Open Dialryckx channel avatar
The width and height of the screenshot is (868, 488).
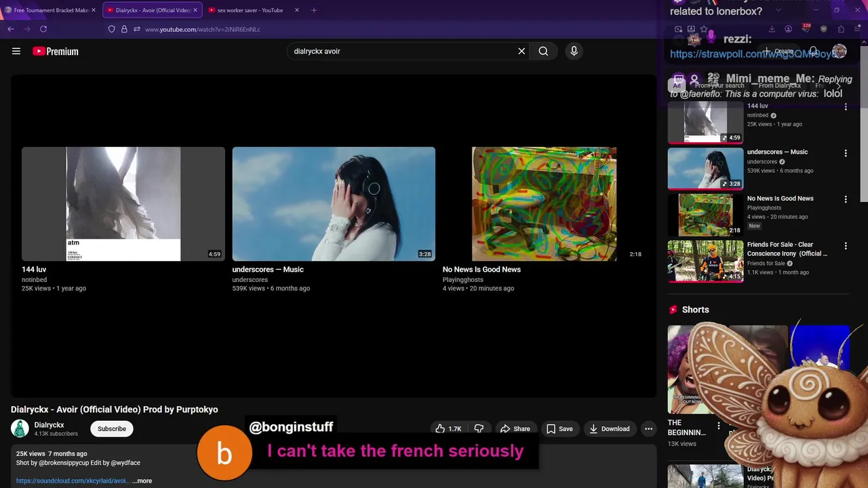coord(20,428)
